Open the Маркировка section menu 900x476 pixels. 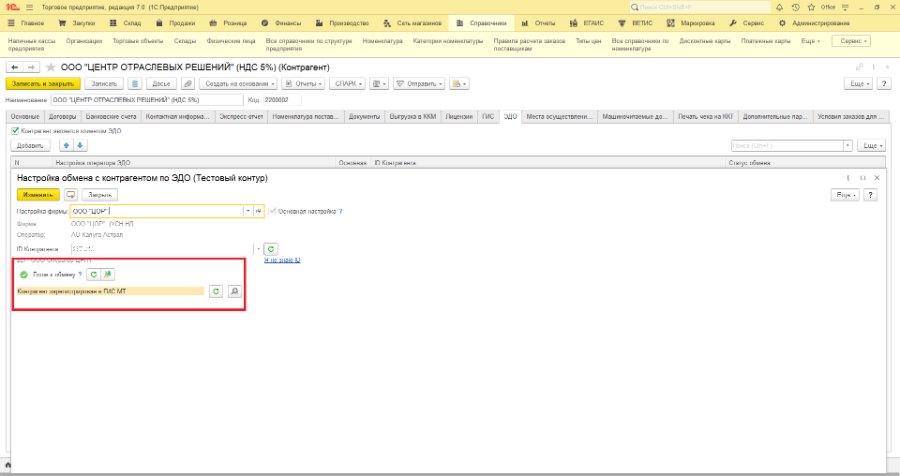(691, 23)
